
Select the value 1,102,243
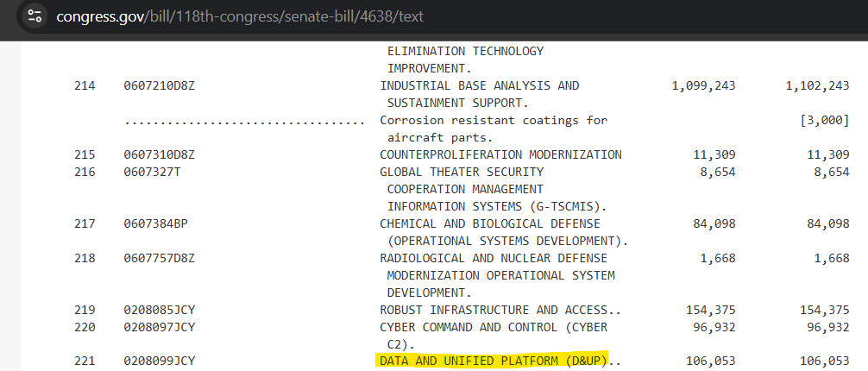(x=817, y=85)
